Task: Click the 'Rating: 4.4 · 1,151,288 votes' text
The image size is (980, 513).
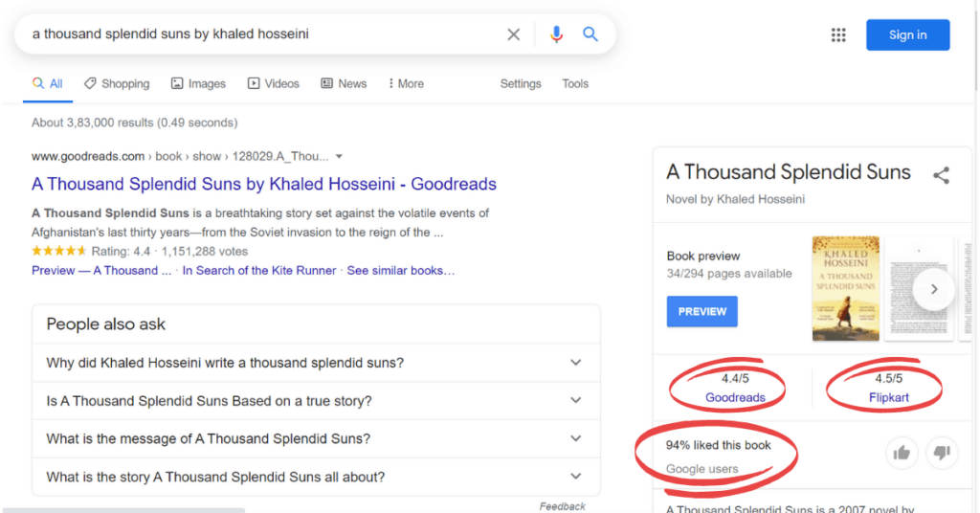Action: [x=169, y=251]
